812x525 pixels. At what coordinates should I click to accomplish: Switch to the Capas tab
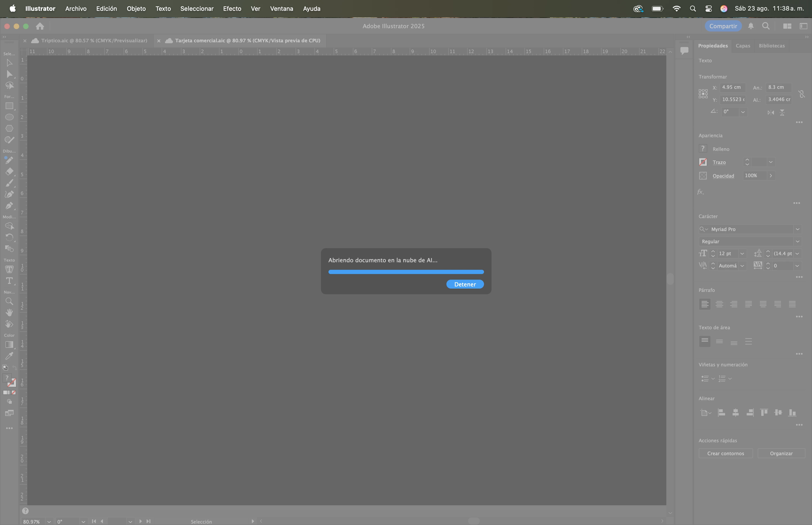click(743, 46)
